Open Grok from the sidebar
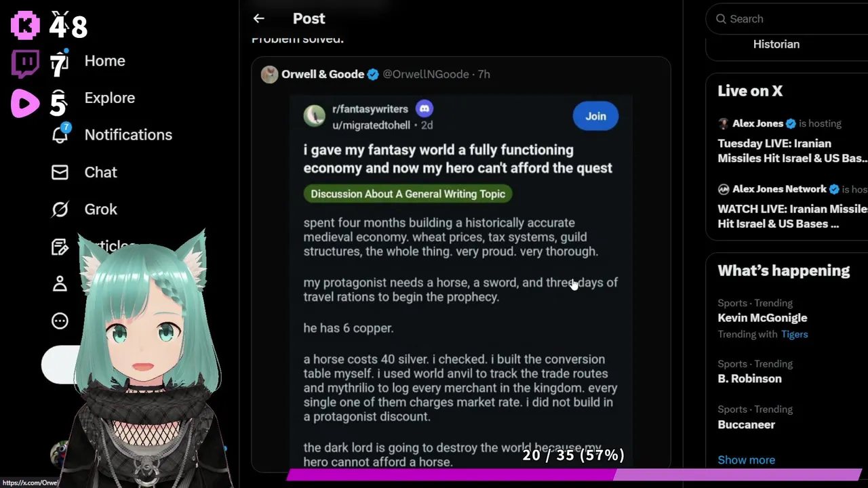The height and width of the screenshot is (488, 868). (x=100, y=209)
